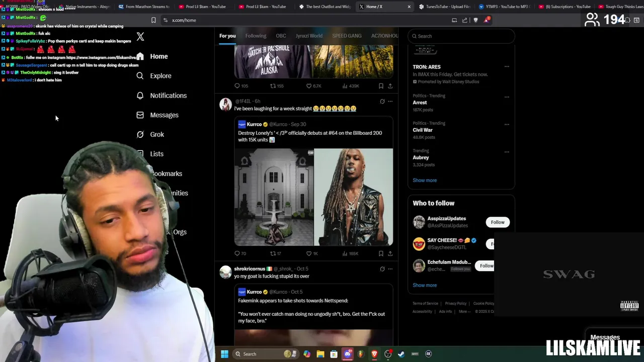The height and width of the screenshot is (362, 644).
Task: Open File Explorer from the taskbar
Action: (320, 354)
